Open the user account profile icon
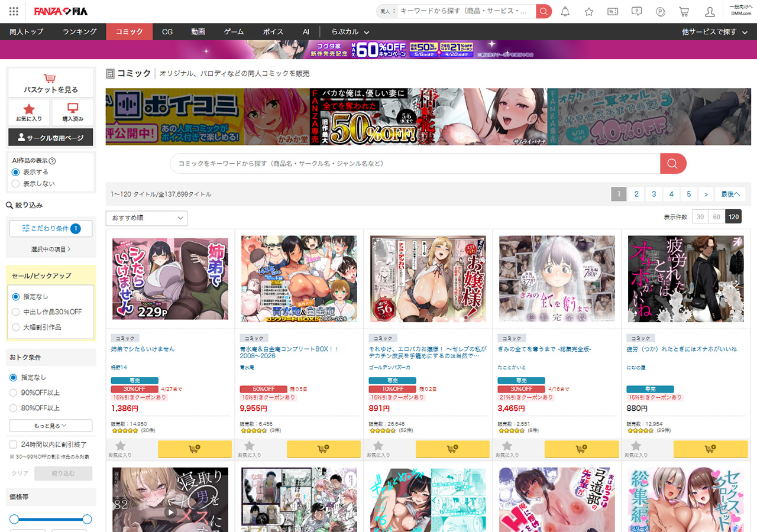The width and height of the screenshot is (757, 532). [x=710, y=12]
